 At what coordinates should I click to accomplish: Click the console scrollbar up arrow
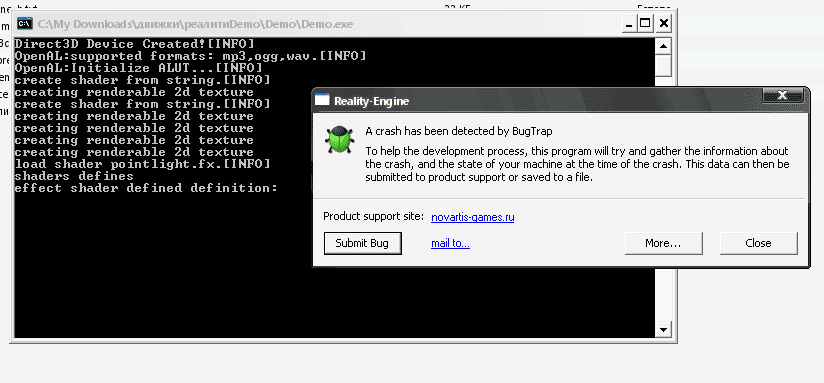click(663, 46)
